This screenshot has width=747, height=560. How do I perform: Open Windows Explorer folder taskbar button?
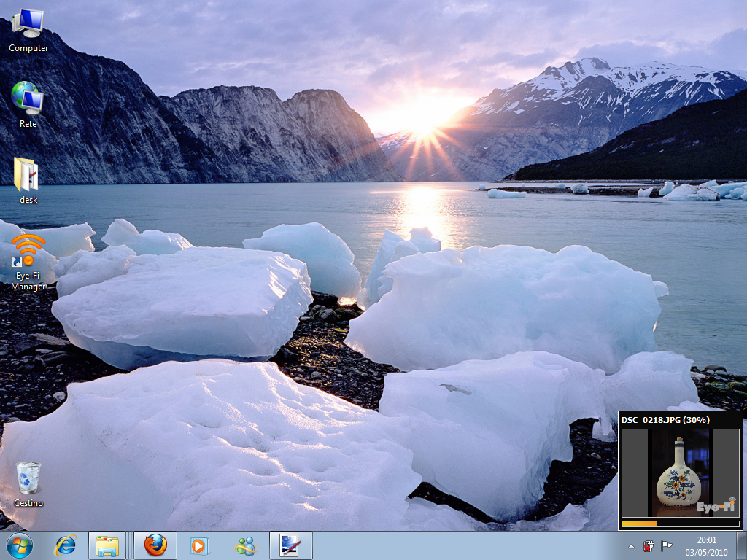[x=108, y=545]
